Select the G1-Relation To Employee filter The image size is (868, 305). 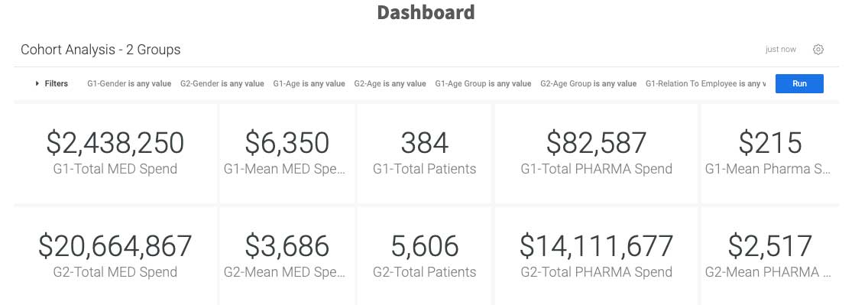[x=706, y=83]
